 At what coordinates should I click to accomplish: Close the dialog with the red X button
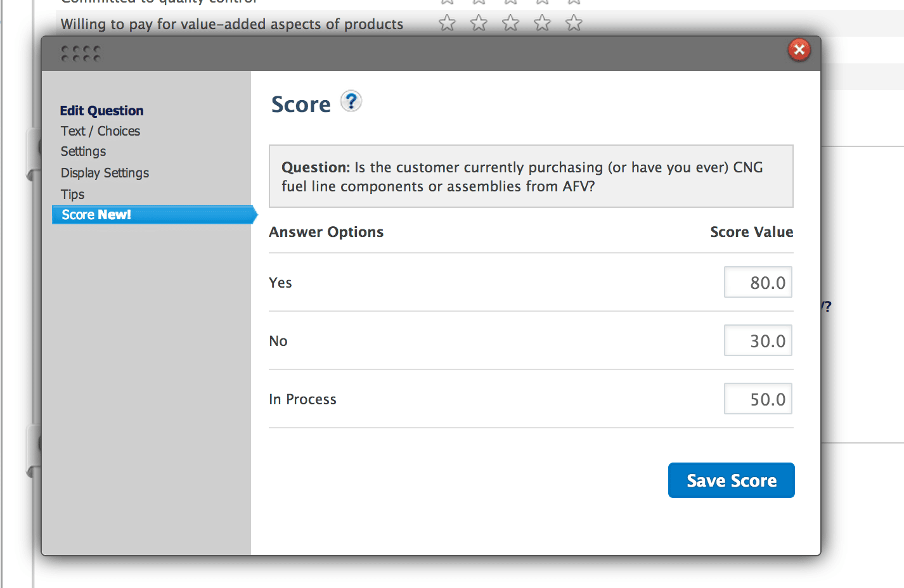799,49
